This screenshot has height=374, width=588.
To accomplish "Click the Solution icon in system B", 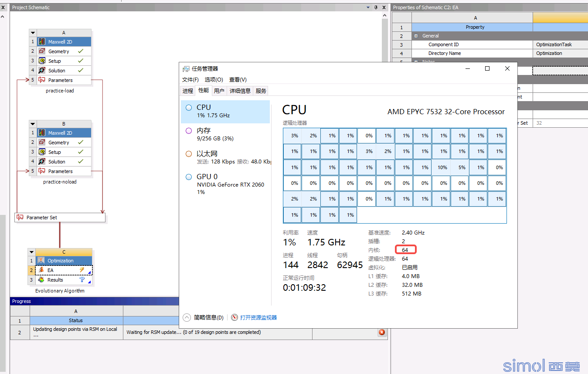I will click(42, 162).
